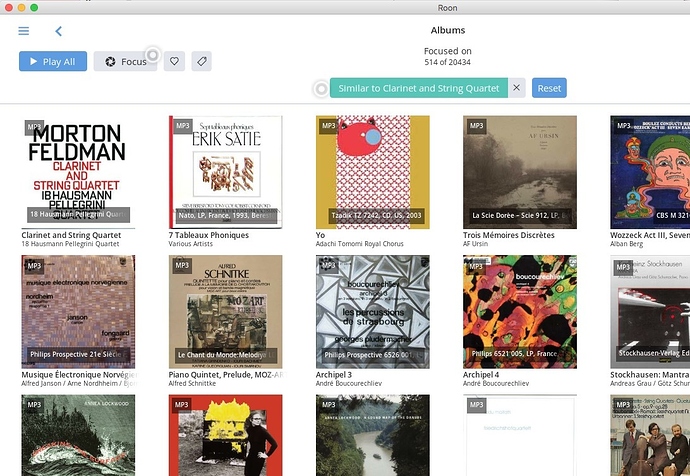Open the Focus filter button

point(125,61)
